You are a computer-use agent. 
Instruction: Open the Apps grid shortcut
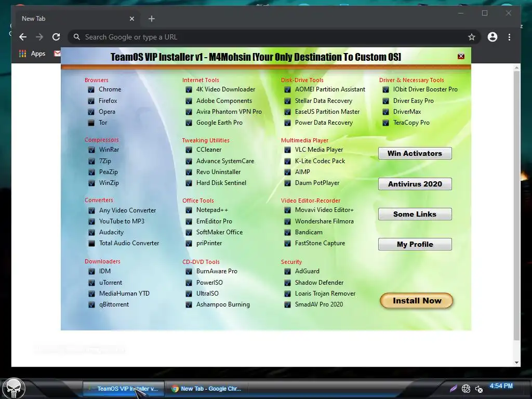click(32, 54)
